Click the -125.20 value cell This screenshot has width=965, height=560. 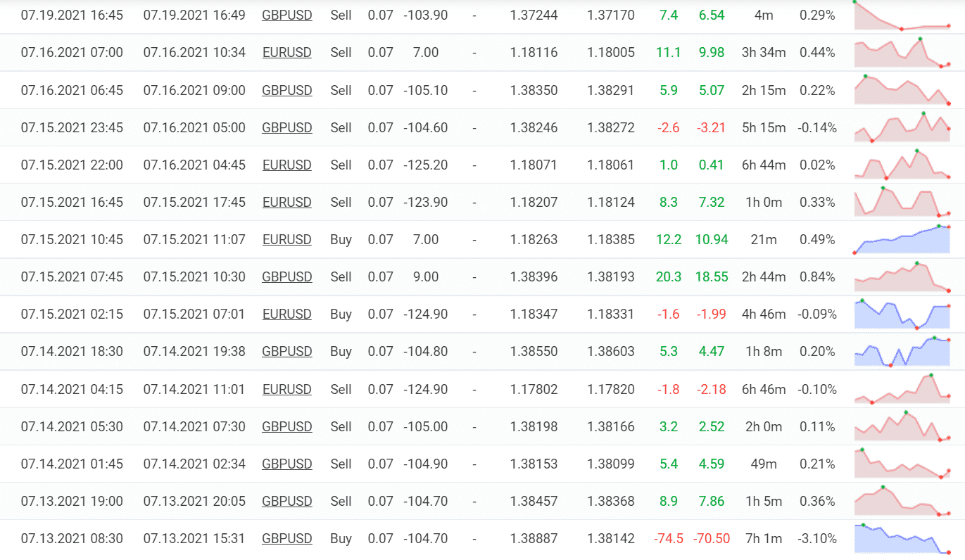[425, 165]
